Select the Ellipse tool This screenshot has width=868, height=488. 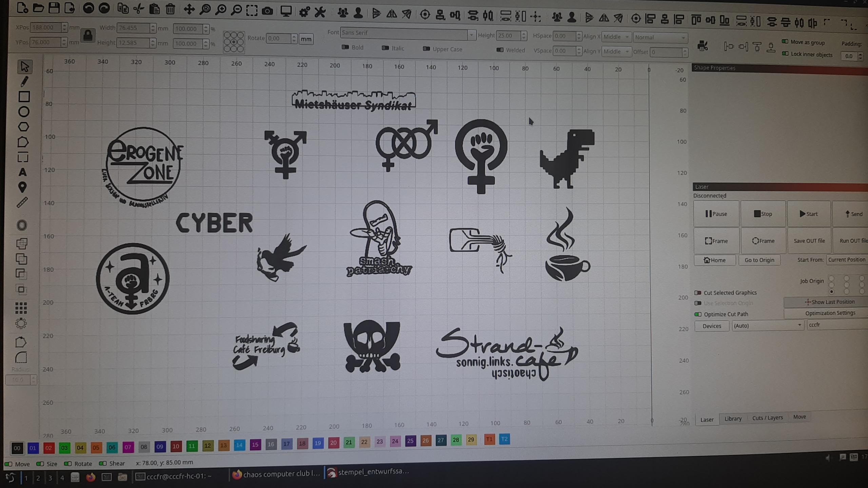(x=24, y=111)
